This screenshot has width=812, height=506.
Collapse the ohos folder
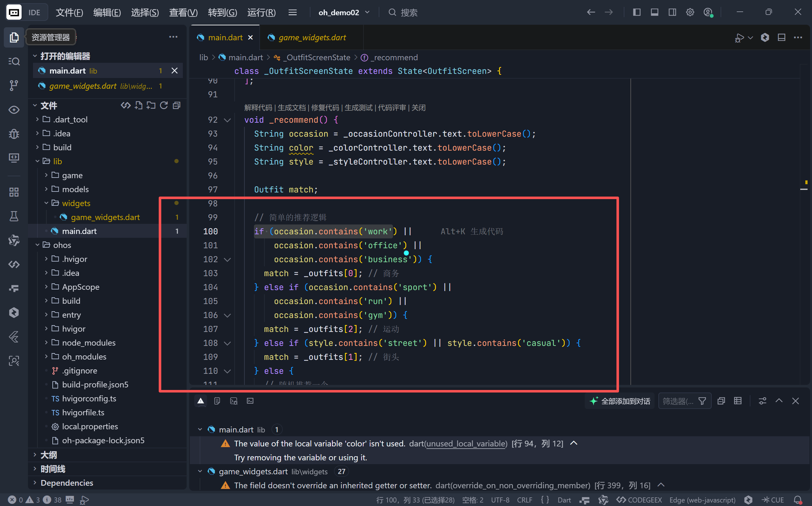click(62, 245)
